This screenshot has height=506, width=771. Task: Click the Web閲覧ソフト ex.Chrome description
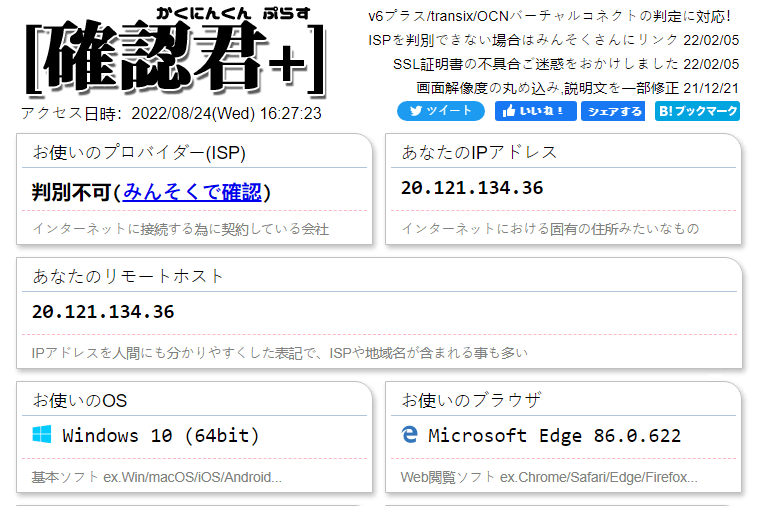click(x=549, y=477)
